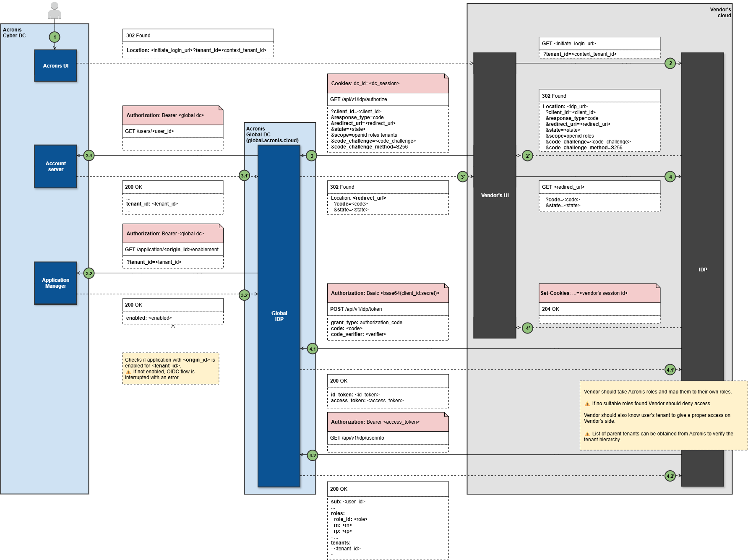The image size is (748, 560).
Task: Select the step 4.2 circle marker
Action: coord(312,455)
